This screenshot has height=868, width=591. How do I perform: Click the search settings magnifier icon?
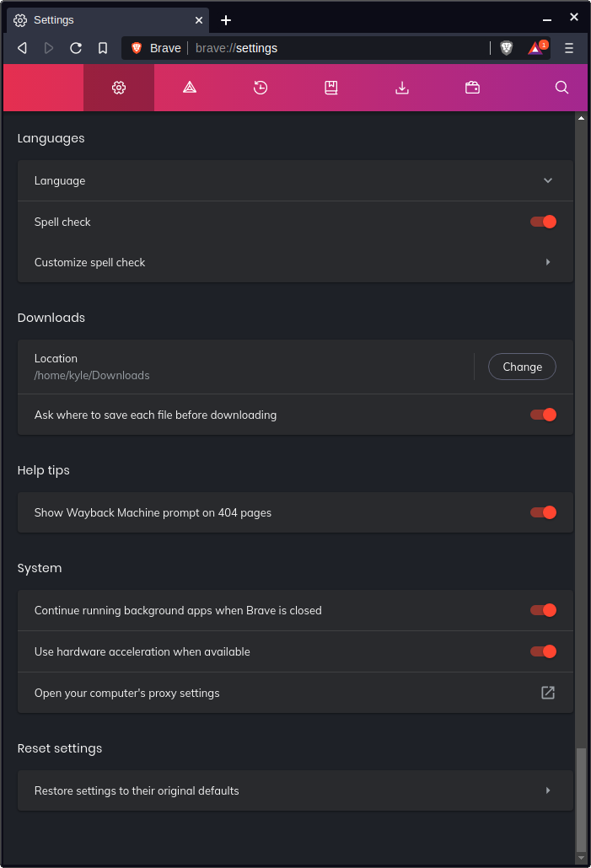(x=562, y=87)
